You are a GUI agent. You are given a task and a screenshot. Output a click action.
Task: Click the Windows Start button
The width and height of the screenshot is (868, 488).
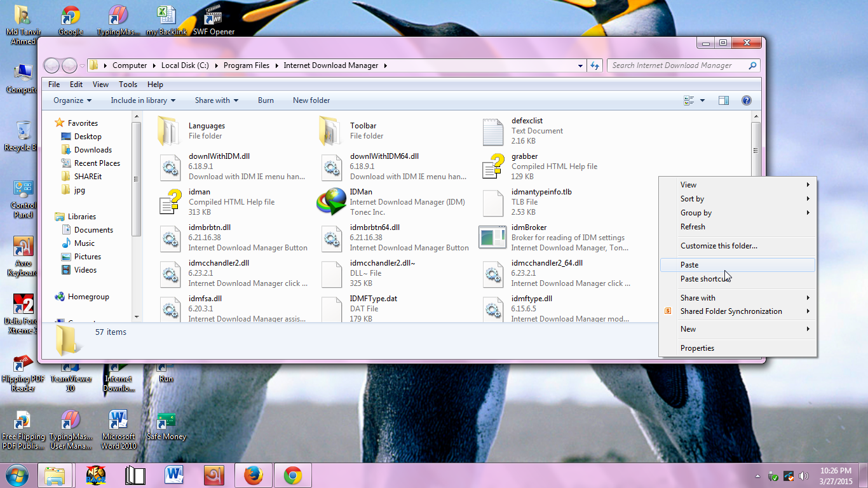[x=17, y=475]
